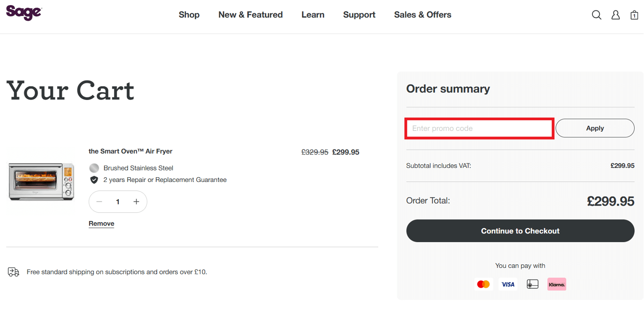Select the Klarna payment icon
This screenshot has width=644, height=321.
click(556, 284)
